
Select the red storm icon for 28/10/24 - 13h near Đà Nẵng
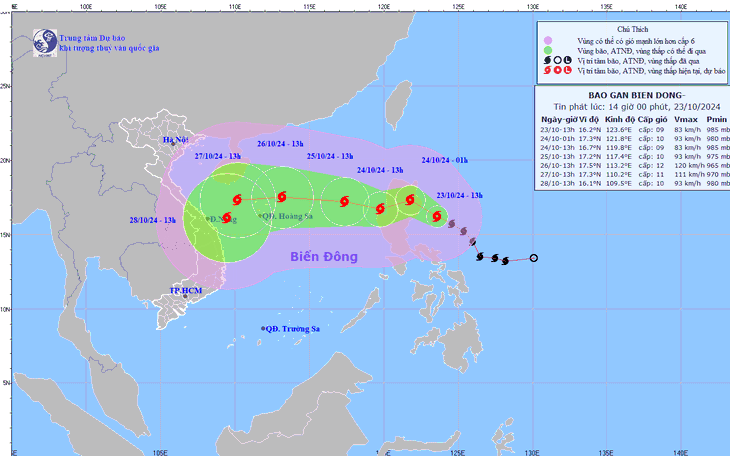227,218
